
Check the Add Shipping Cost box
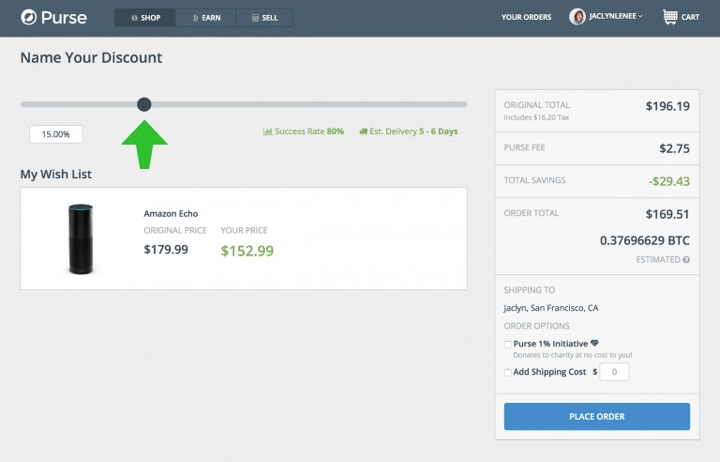pos(508,372)
